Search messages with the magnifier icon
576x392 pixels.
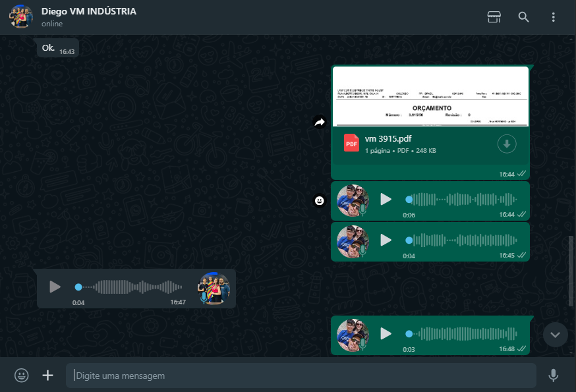523,17
